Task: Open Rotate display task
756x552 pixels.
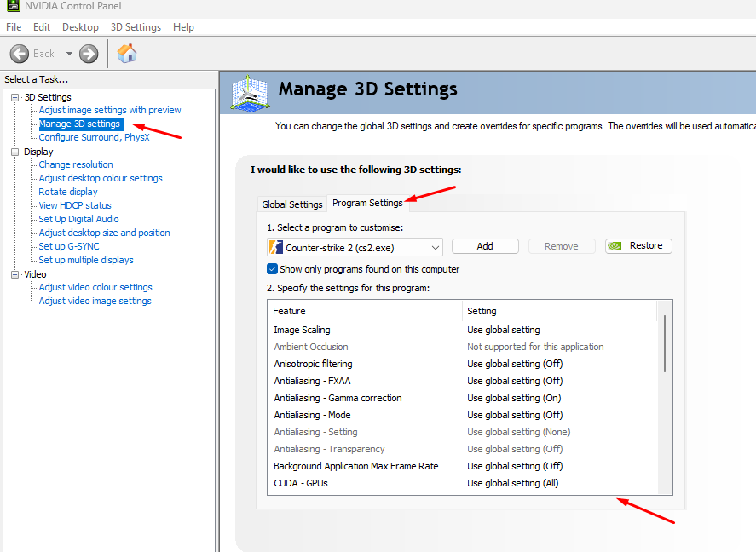Action: click(x=68, y=192)
